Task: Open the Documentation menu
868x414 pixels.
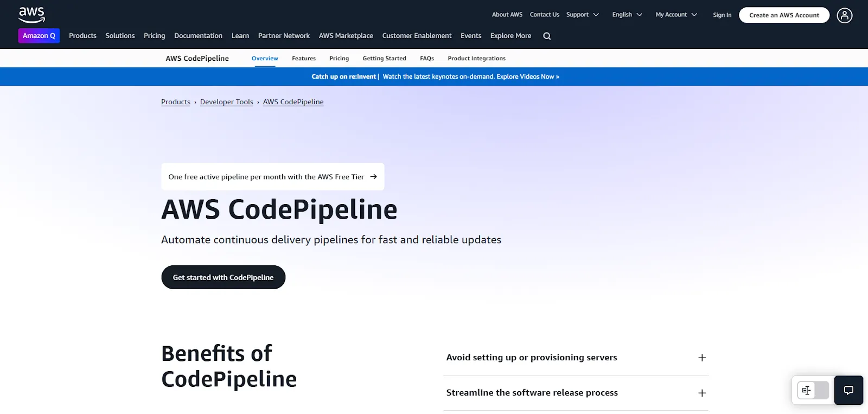Action: 198,36
